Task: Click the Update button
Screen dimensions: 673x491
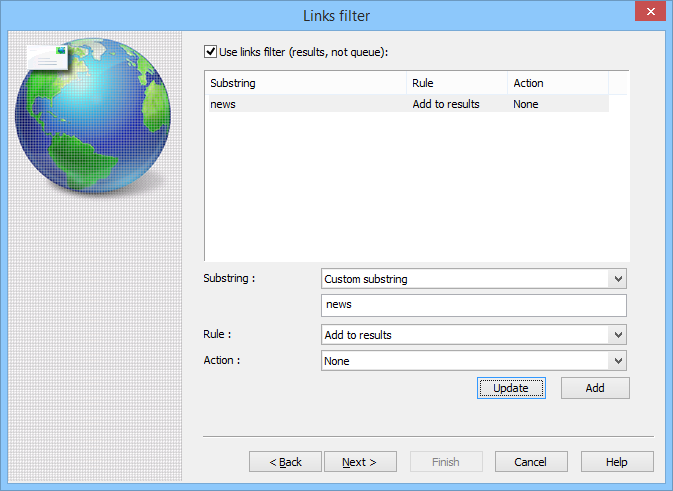Action: 511,388
